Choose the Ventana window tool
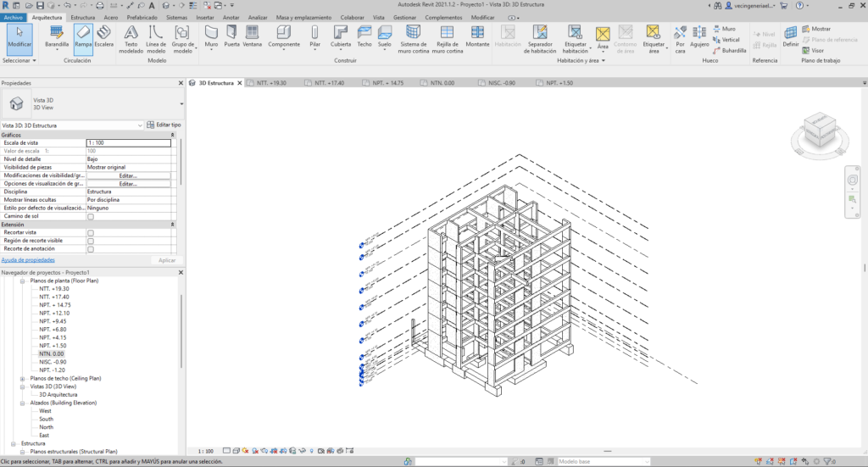868x467 pixels. [252, 37]
